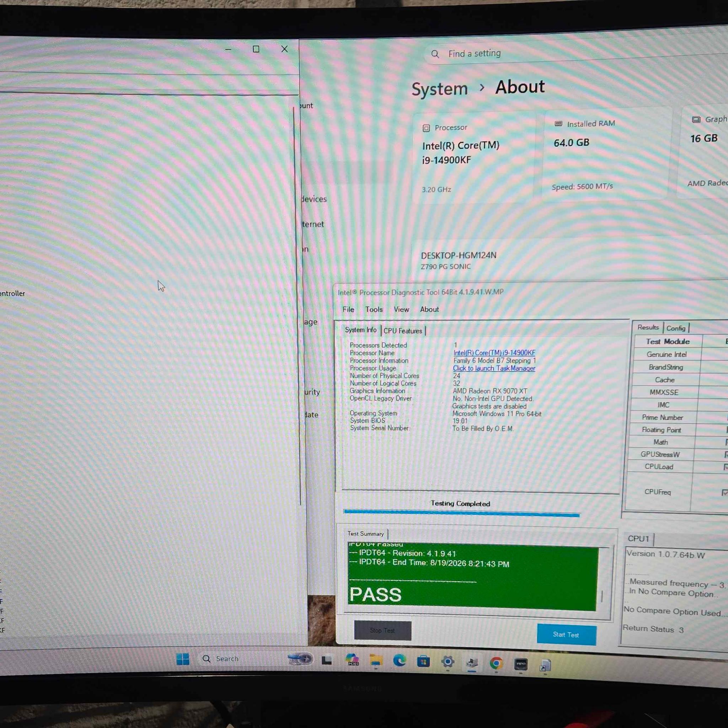
Task: Click the Start Test button
Action: 566,635
